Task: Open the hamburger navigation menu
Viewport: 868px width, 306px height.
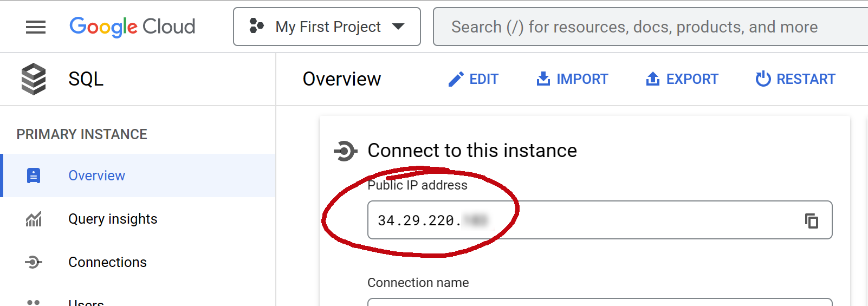Action: click(x=36, y=27)
